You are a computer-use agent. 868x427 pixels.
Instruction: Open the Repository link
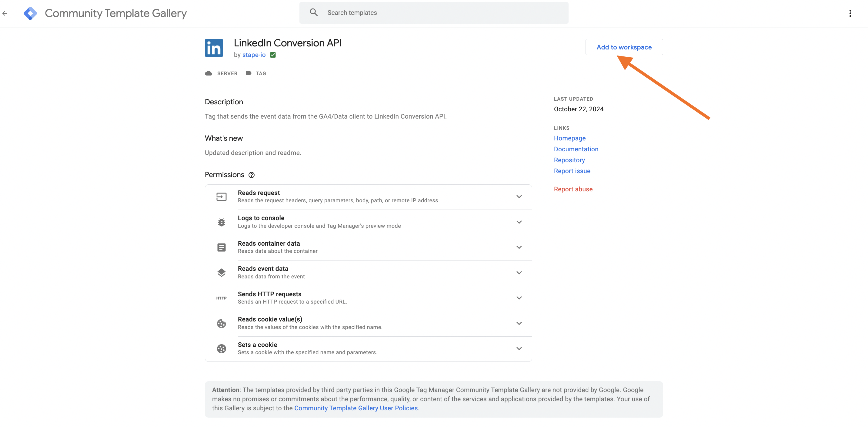click(569, 160)
